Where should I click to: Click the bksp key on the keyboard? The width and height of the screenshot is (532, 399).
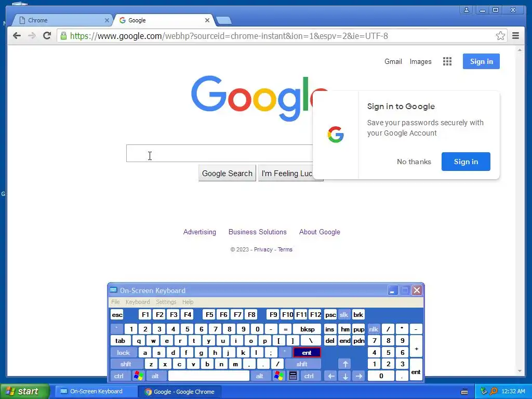click(308, 329)
